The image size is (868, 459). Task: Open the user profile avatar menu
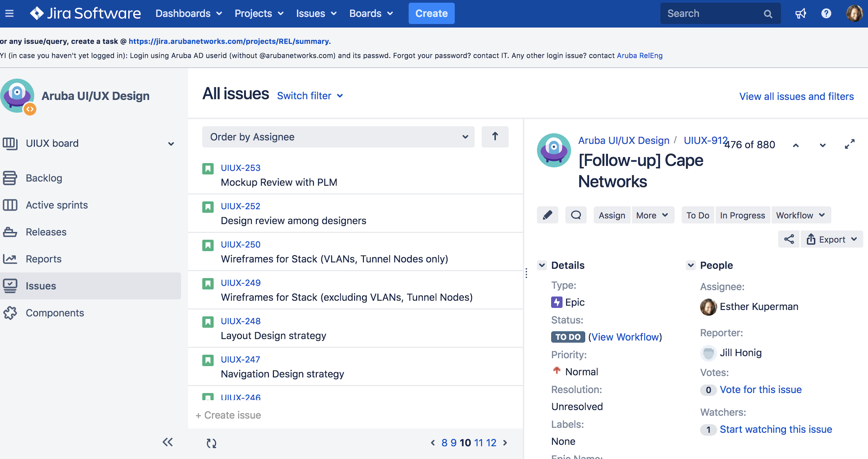coord(854,14)
